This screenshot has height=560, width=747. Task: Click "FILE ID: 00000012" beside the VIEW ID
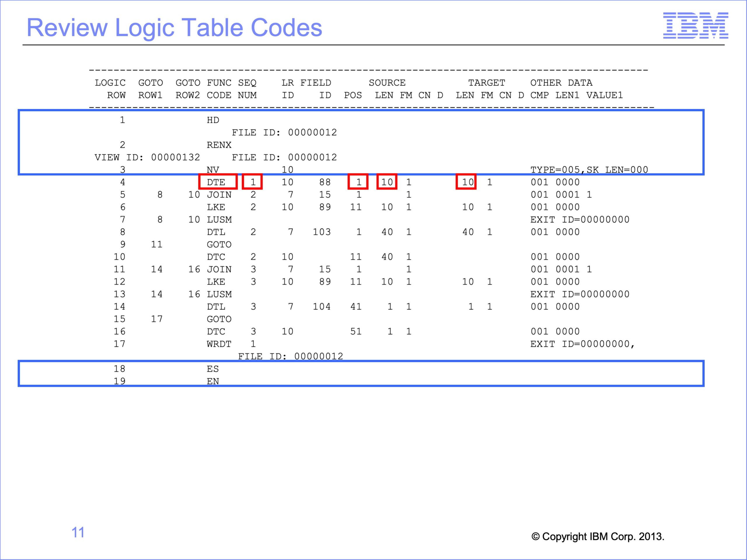tap(284, 157)
